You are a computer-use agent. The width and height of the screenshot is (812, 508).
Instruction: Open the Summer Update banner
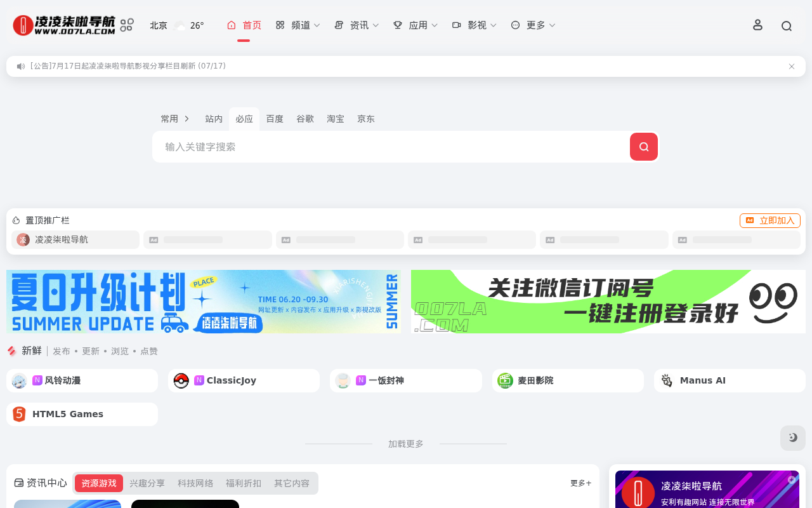[x=204, y=302]
